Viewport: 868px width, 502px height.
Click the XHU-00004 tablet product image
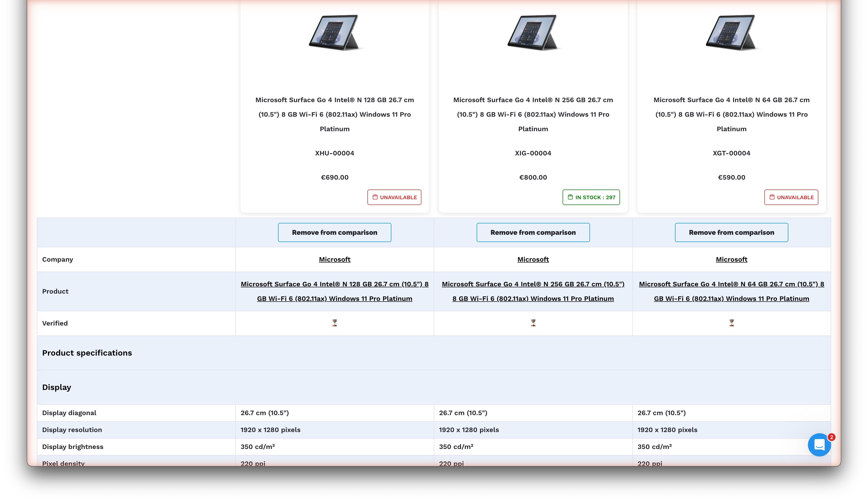point(334,32)
